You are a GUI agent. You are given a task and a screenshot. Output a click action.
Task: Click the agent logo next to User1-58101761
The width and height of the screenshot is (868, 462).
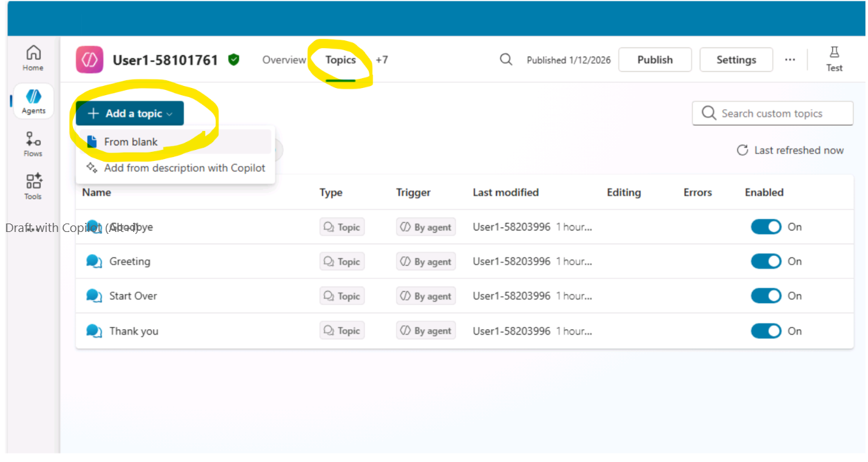pos(90,60)
